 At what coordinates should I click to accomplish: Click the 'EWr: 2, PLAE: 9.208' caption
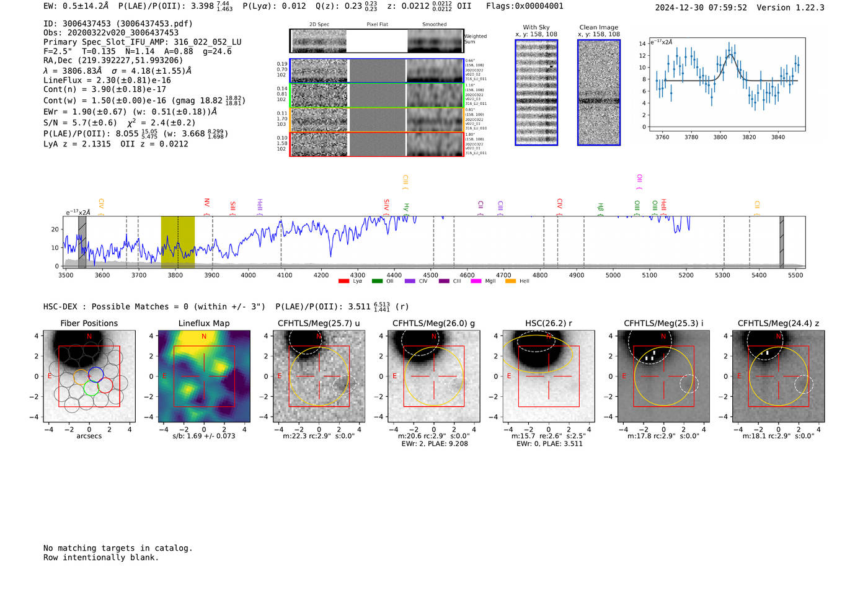tap(435, 444)
